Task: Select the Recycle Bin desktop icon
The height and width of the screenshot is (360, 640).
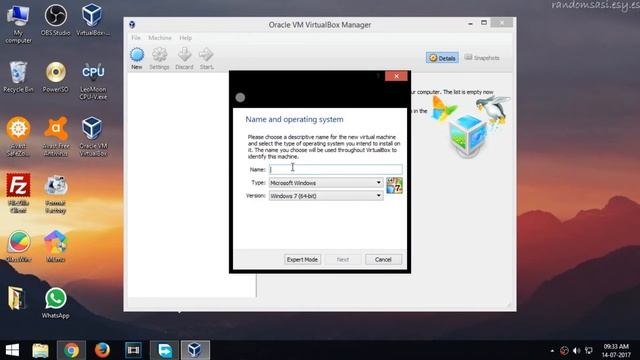Action: coord(18,77)
